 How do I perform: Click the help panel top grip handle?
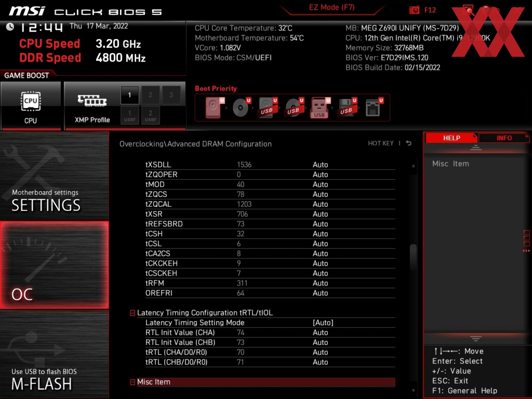[476, 148]
